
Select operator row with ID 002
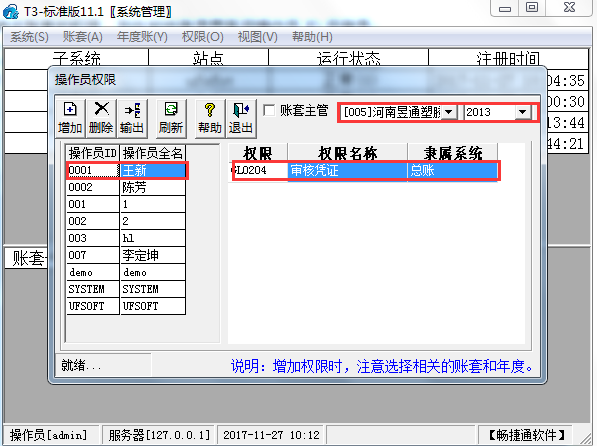click(93, 221)
